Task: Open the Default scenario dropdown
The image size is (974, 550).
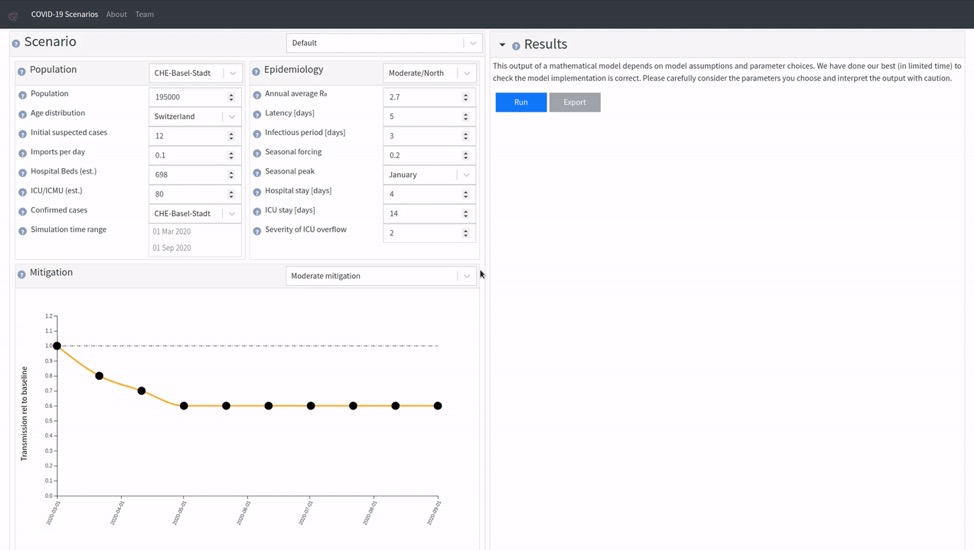Action: [x=383, y=43]
